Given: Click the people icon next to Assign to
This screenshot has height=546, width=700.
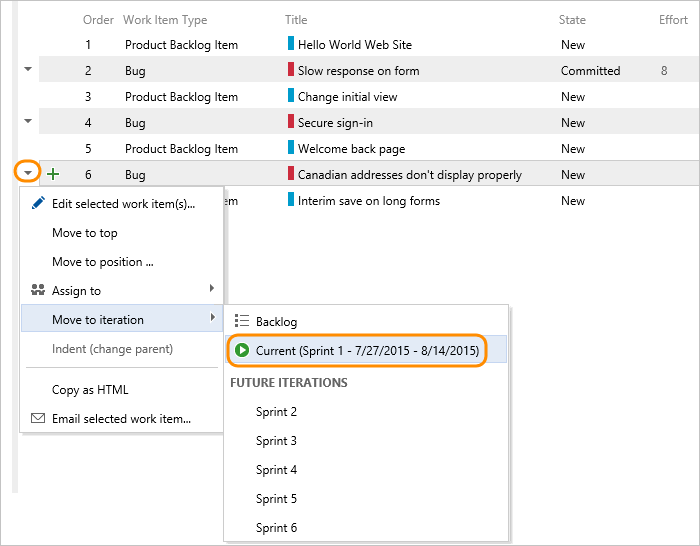Looking at the screenshot, I should pos(38,290).
